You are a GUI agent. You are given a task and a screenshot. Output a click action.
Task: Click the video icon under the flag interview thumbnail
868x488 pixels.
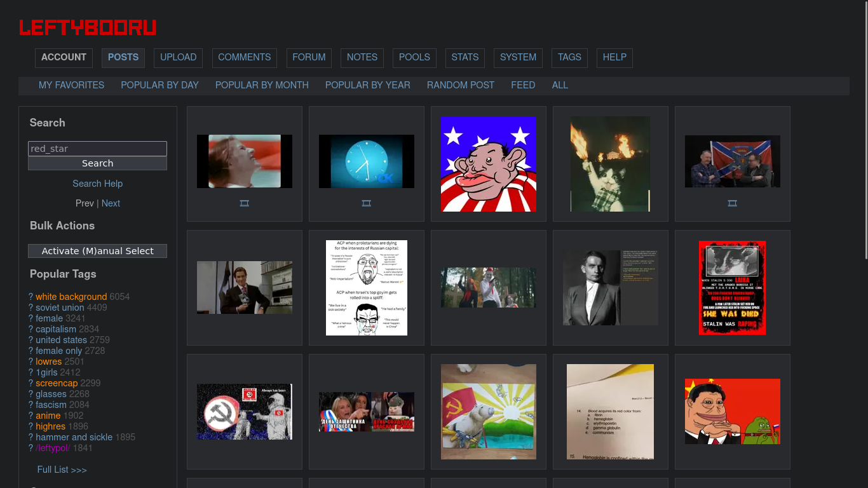732,203
